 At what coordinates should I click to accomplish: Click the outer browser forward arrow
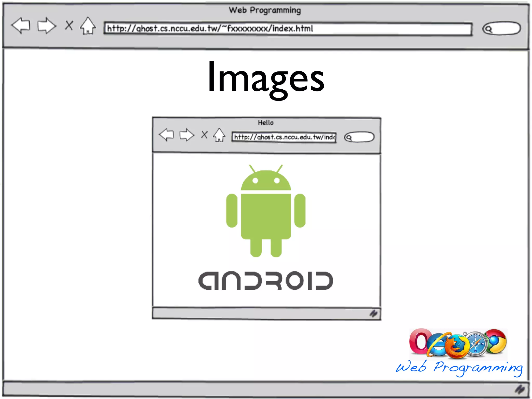coord(47,25)
